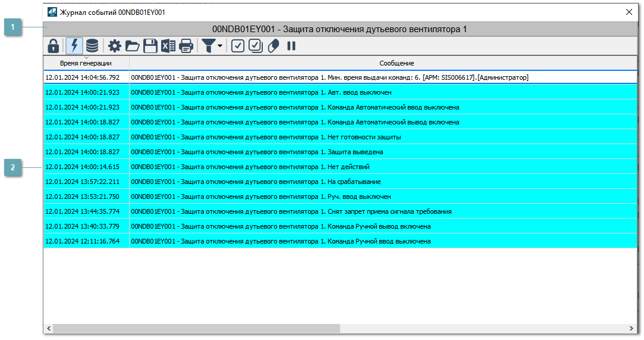Image resolution: width=644 pixels, height=340 pixels.
Task: Click the horizontal scrollbar right arrow
Action: [632, 329]
